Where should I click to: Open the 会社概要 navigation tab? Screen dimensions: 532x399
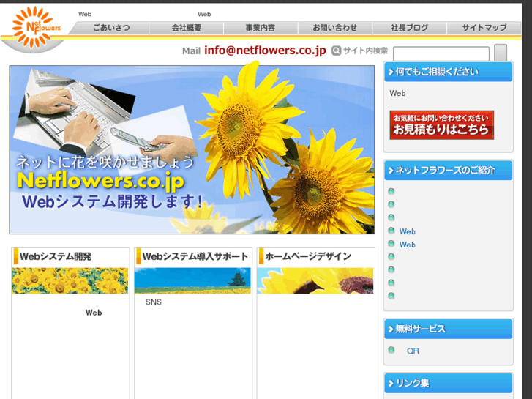pos(187,28)
